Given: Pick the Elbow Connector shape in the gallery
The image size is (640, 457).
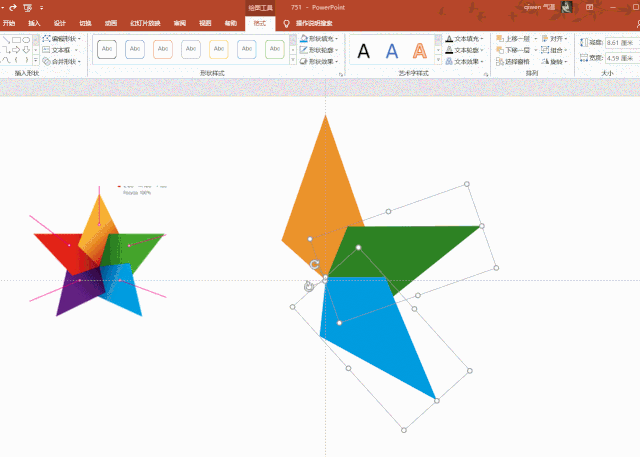Looking at the screenshot, I should [x=6, y=50].
